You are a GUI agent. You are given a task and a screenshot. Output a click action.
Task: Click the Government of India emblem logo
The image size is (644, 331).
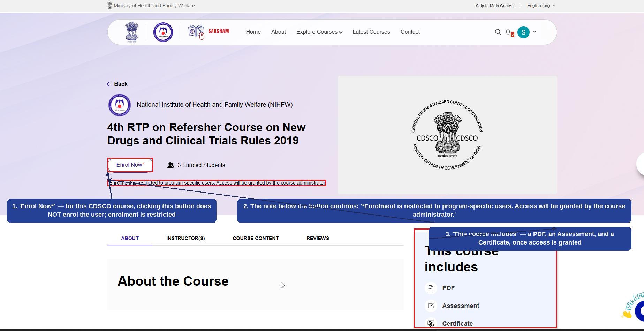point(132,32)
